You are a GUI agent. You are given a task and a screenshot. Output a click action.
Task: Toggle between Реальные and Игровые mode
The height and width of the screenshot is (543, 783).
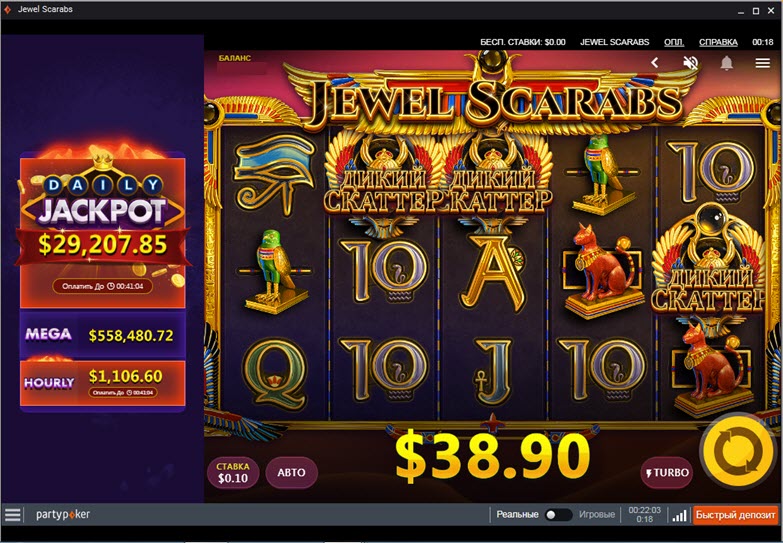pyautogui.click(x=558, y=515)
